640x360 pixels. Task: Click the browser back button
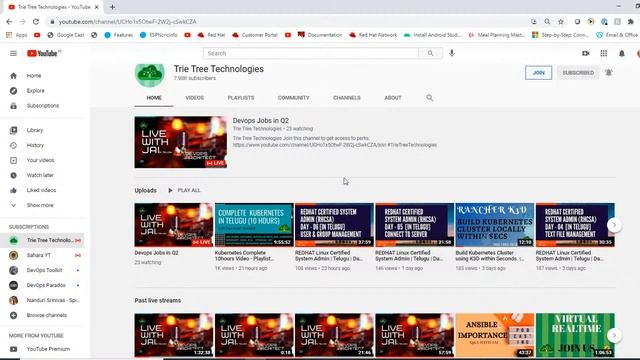[x=9, y=22]
